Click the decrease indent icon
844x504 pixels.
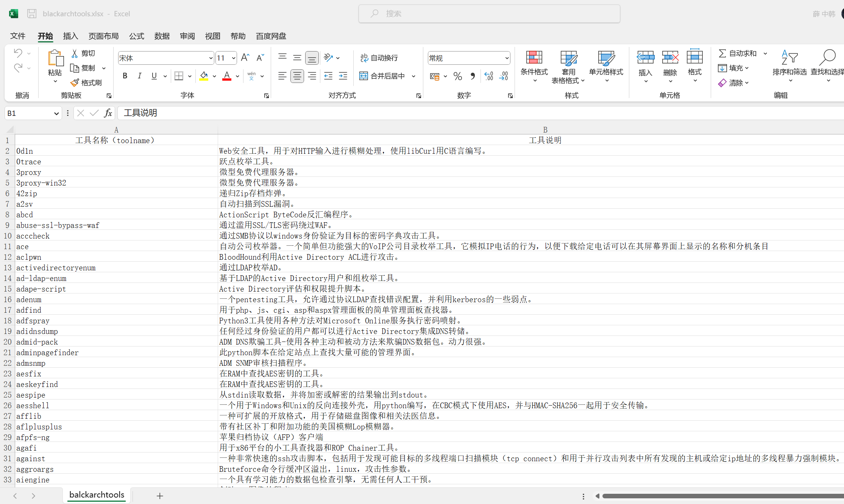click(x=328, y=76)
